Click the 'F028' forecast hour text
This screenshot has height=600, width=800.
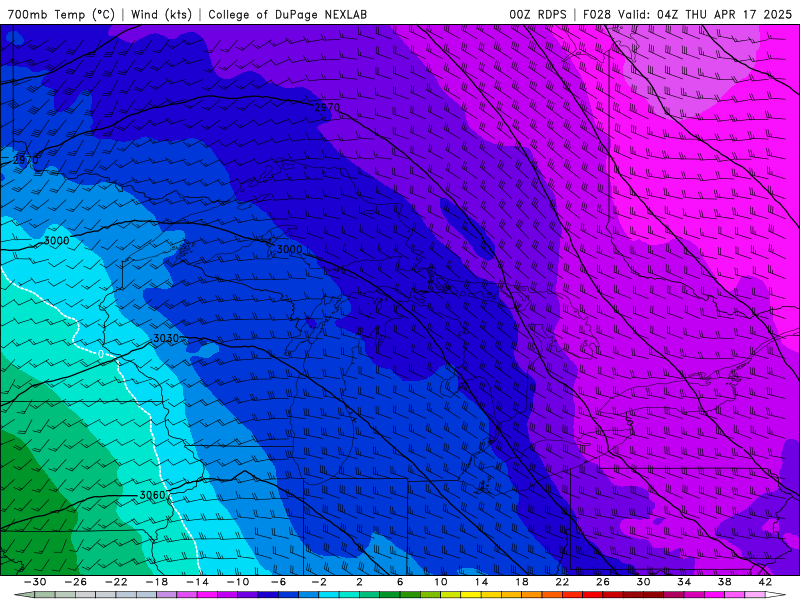(597, 14)
